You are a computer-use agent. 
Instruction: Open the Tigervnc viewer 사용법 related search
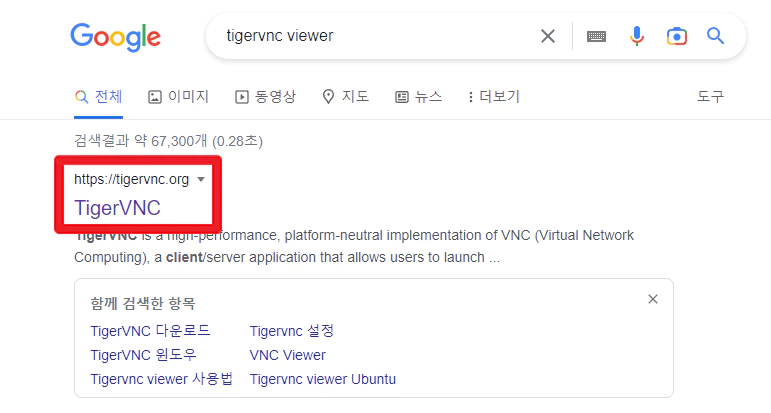tap(161, 379)
